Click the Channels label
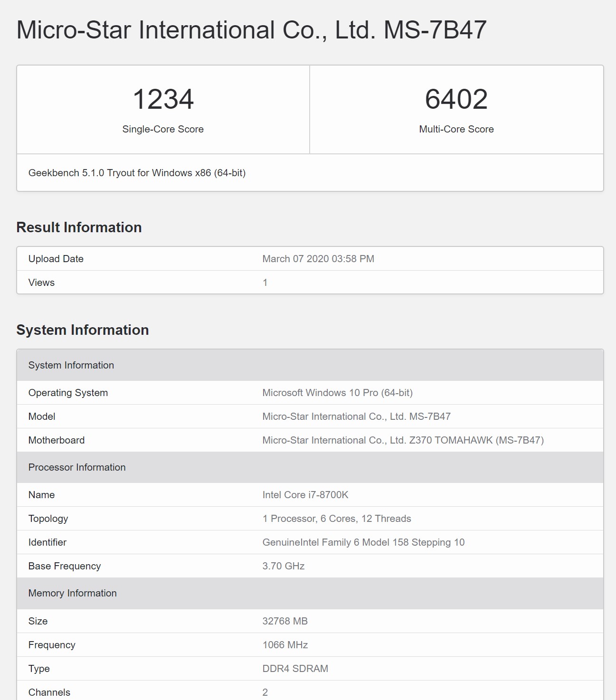This screenshot has width=616, height=700. pos(49,692)
